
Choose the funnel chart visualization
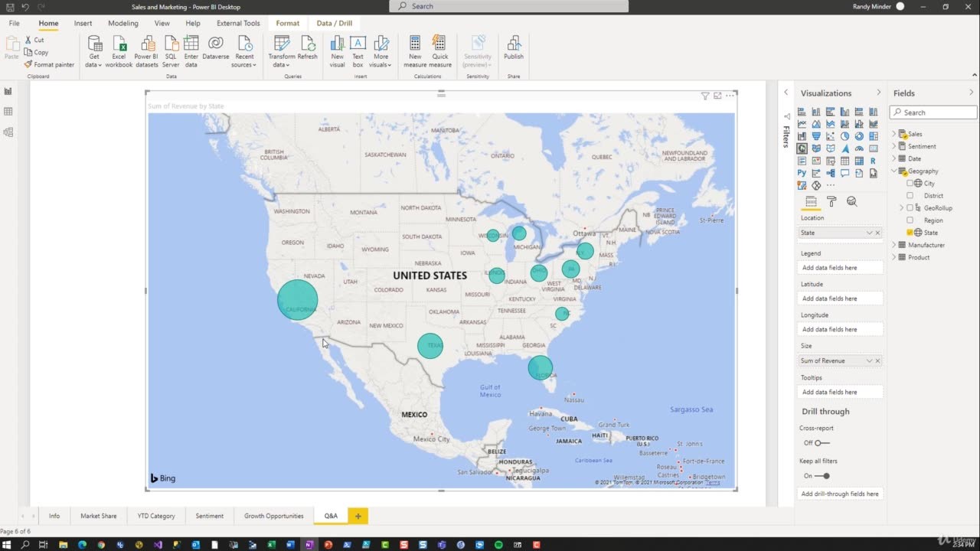click(x=816, y=136)
